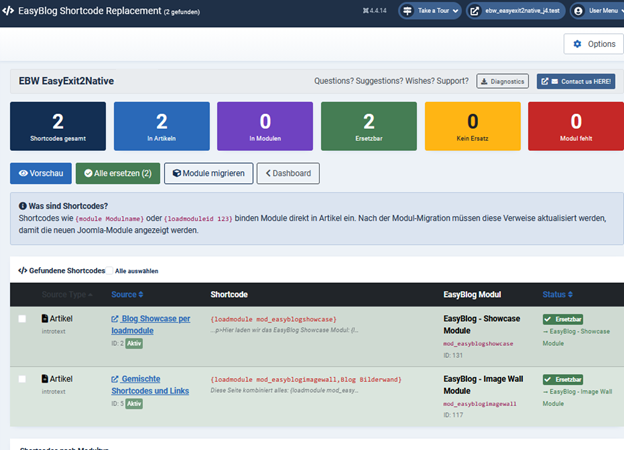The width and height of the screenshot is (624, 450).
Task: Click external link icon before Blog Showcase
Action: click(115, 319)
